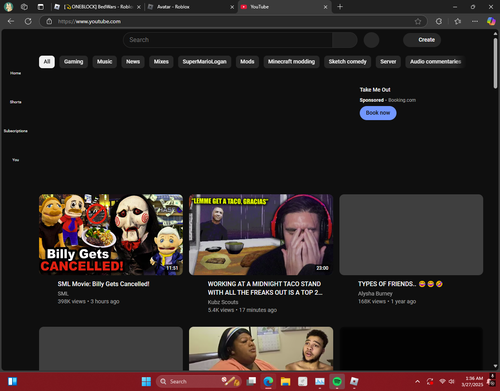Viewport: 500px width, 391px height.
Task: Focus the browser address bar
Action: (233, 21)
